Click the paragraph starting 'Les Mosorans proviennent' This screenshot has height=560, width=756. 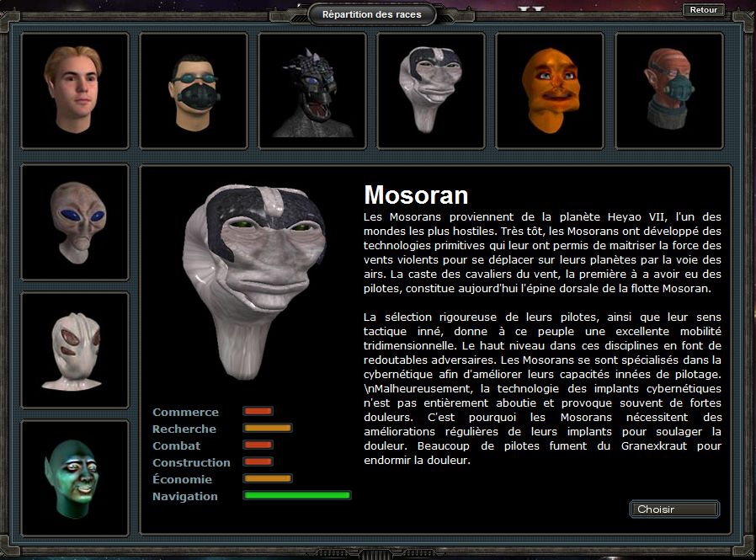(542, 253)
